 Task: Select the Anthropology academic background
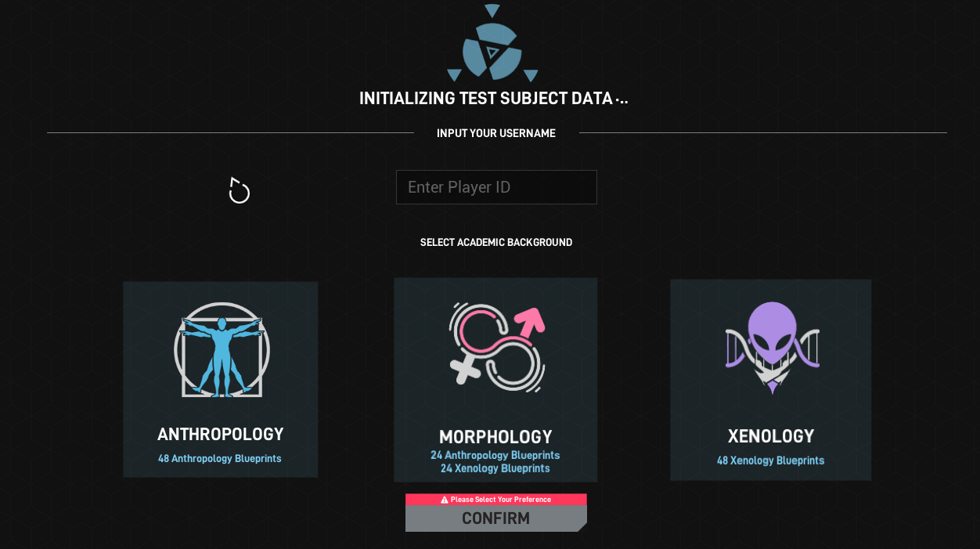(x=220, y=379)
